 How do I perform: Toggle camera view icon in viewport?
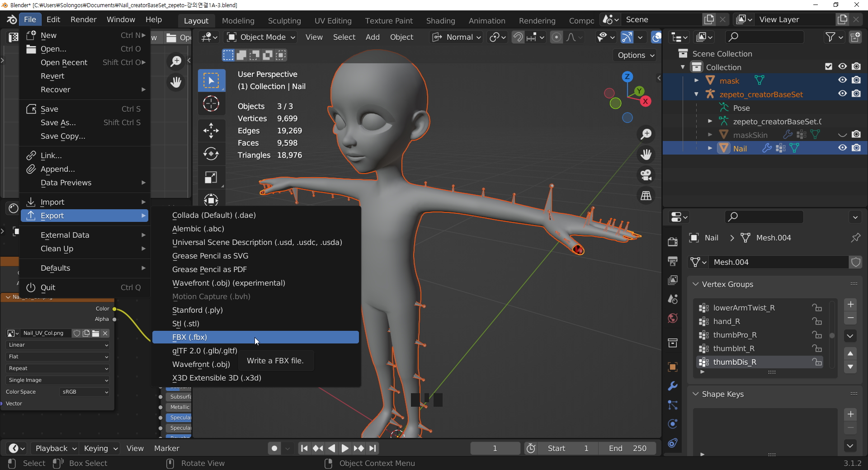[x=646, y=175]
